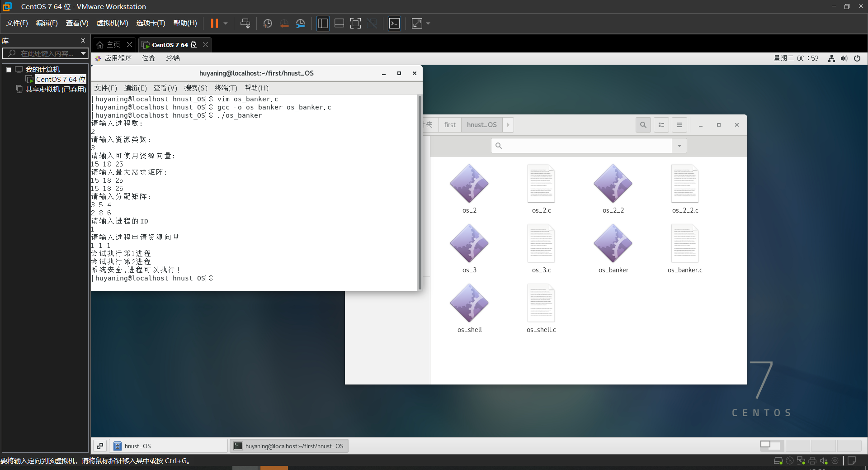Screen dimensions: 868x470
Task: Take a snapshot of the virtual machine
Action: coord(268,24)
